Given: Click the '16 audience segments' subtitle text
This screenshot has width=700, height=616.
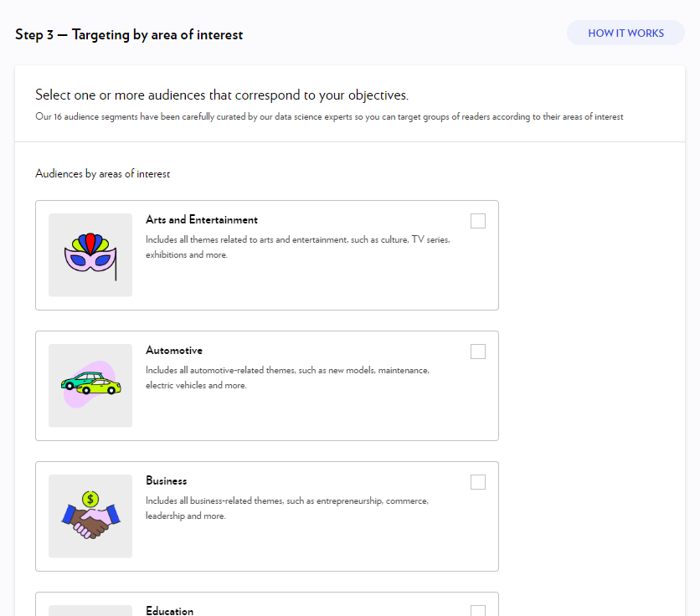Looking at the screenshot, I should [x=329, y=117].
